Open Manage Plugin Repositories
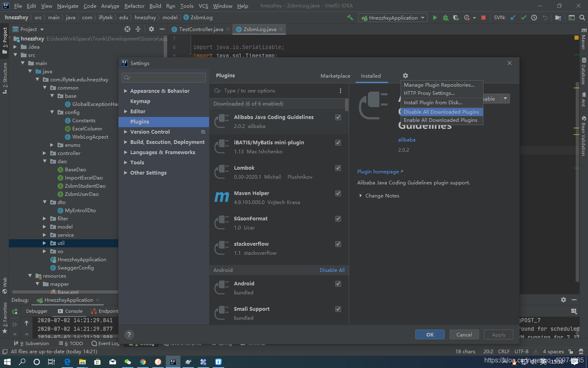Viewport: 588px width, 368px height. point(441,85)
